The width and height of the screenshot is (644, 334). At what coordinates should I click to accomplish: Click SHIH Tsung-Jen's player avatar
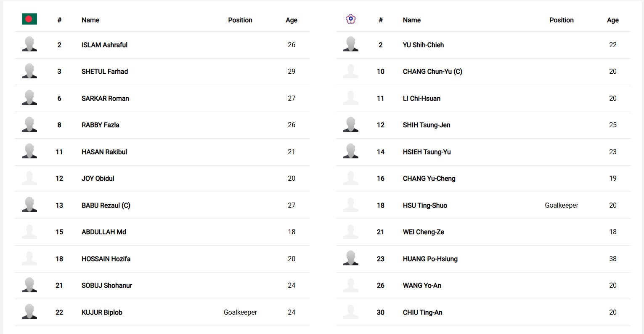(x=350, y=125)
